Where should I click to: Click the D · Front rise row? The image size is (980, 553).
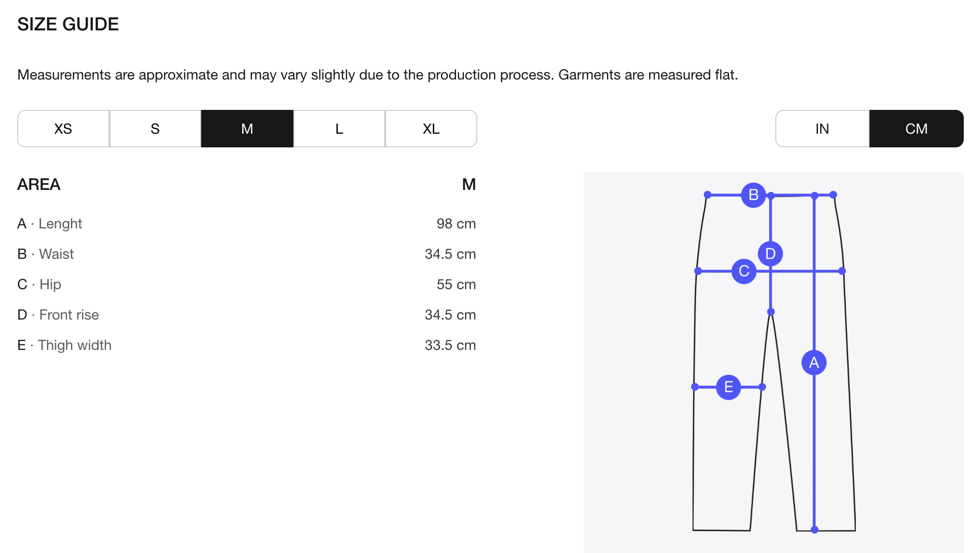(x=58, y=315)
